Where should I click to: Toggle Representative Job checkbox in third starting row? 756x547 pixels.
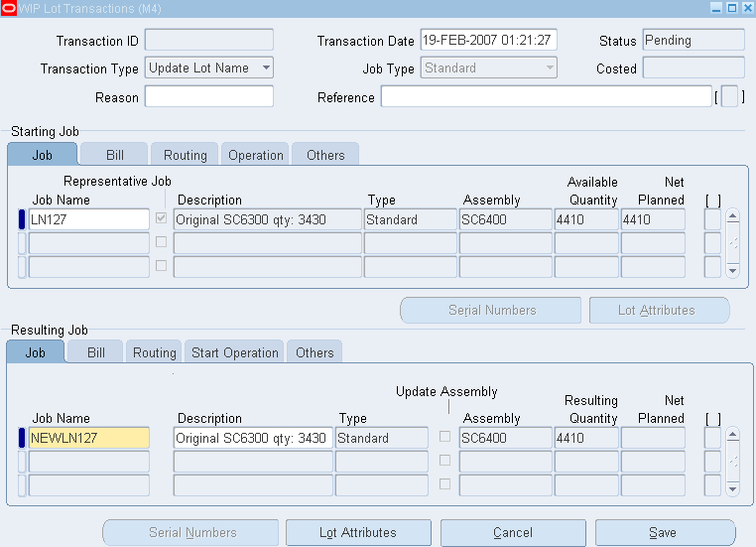pyautogui.click(x=161, y=265)
